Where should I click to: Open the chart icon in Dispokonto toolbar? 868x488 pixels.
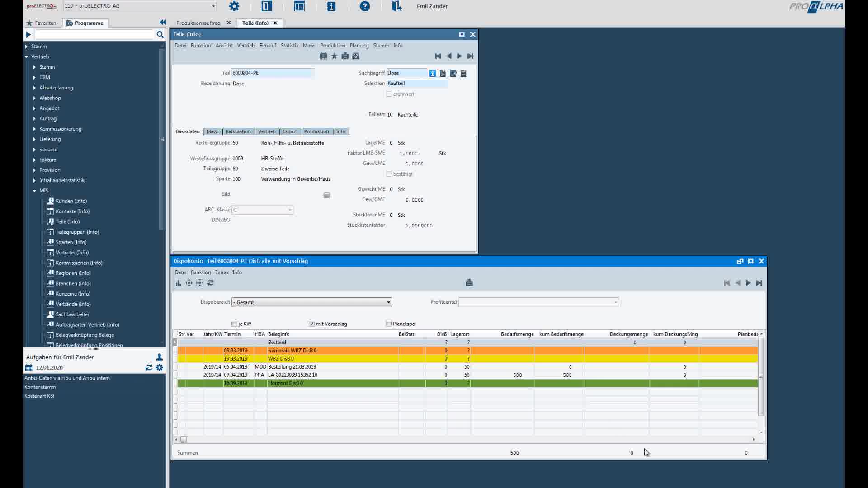pos(178,283)
